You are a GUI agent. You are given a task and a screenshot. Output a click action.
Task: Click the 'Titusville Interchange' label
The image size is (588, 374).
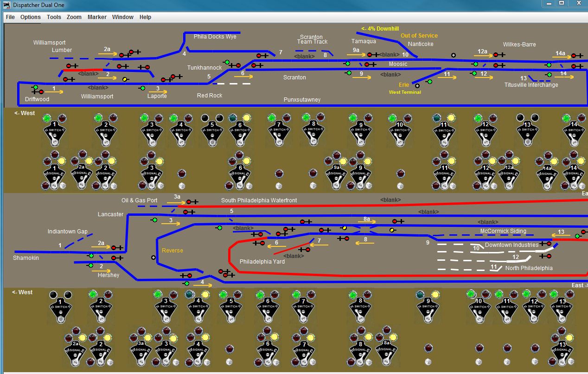click(x=531, y=85)
